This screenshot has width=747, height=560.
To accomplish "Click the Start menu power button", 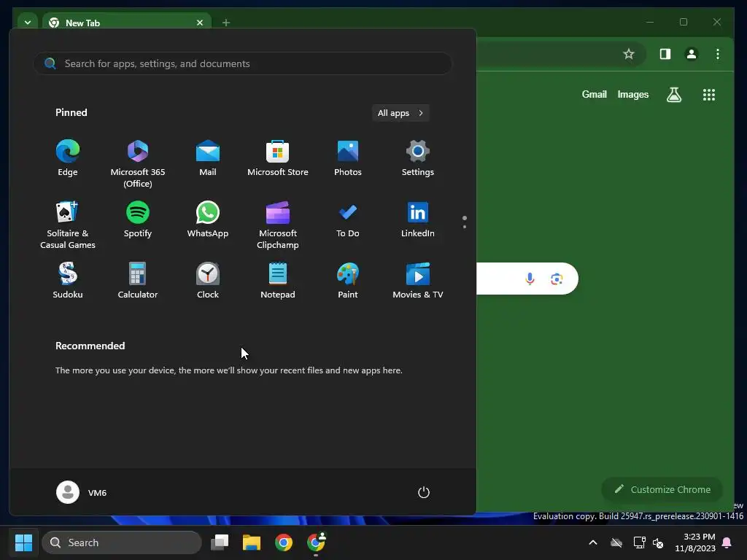I will pyautogui.click(x=424, y=492).
